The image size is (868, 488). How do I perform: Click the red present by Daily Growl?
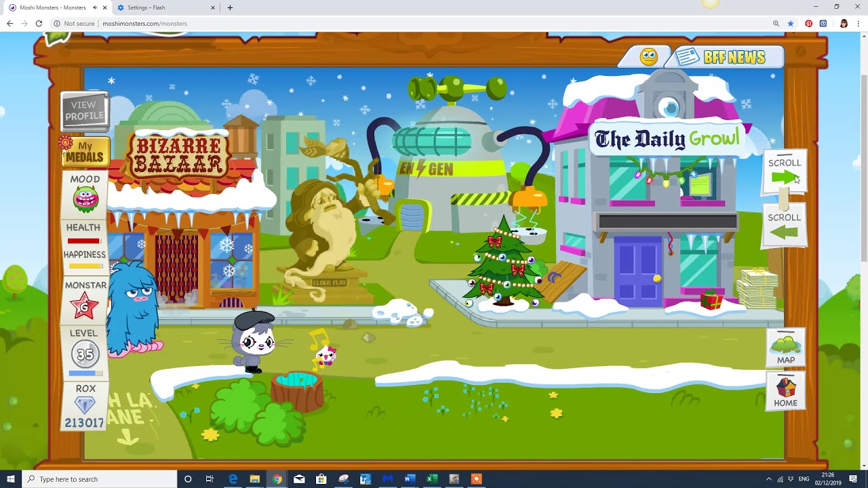click(x=711, y=298)
